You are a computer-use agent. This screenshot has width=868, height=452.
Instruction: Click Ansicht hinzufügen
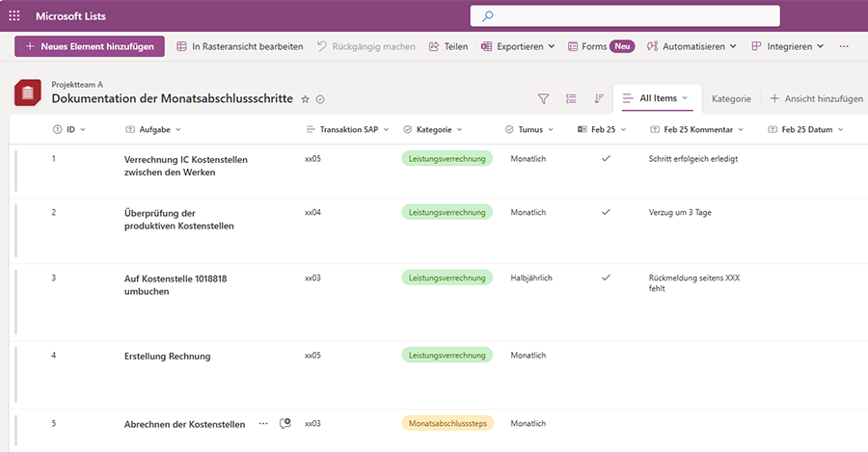tap(817, 98)
